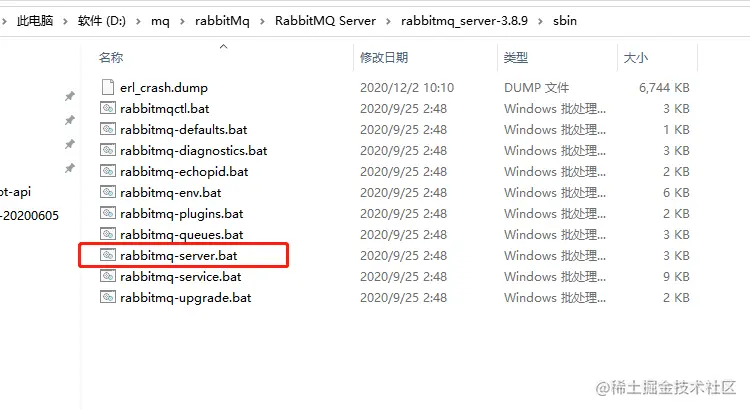Sort files by 名称 column
Image resolution: width=750 pixels, height=410 pixels.
pos(111,57)
